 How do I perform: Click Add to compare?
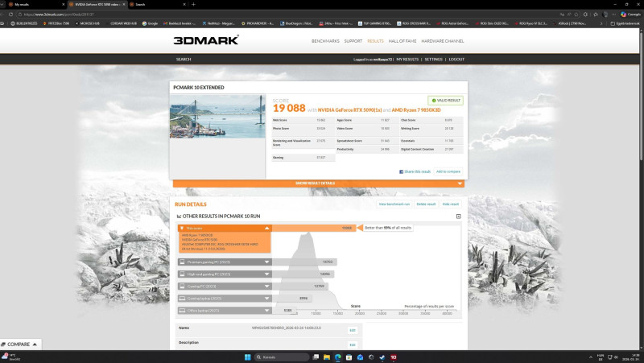click(x=448, y=171)
